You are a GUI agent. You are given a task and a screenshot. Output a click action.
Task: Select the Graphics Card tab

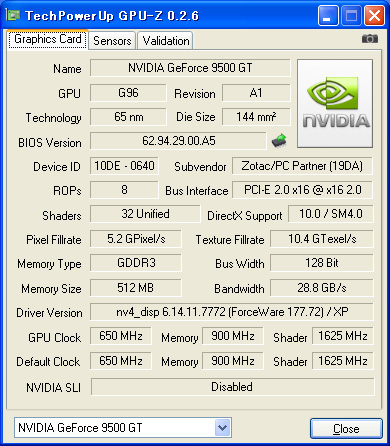(x=48, y=39)
